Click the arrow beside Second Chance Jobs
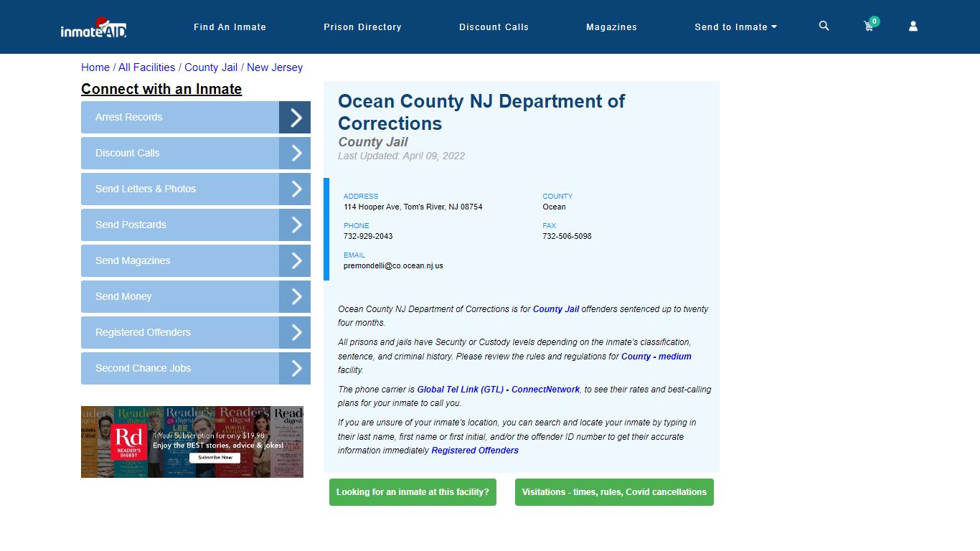The height and width of the screenshot is (551, 980). 295,368
